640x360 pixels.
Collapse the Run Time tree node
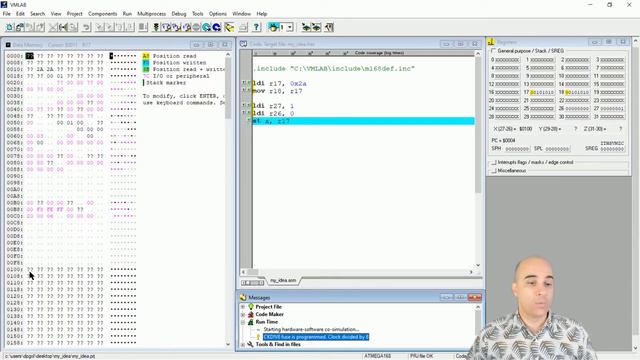[x=243, y=322]
